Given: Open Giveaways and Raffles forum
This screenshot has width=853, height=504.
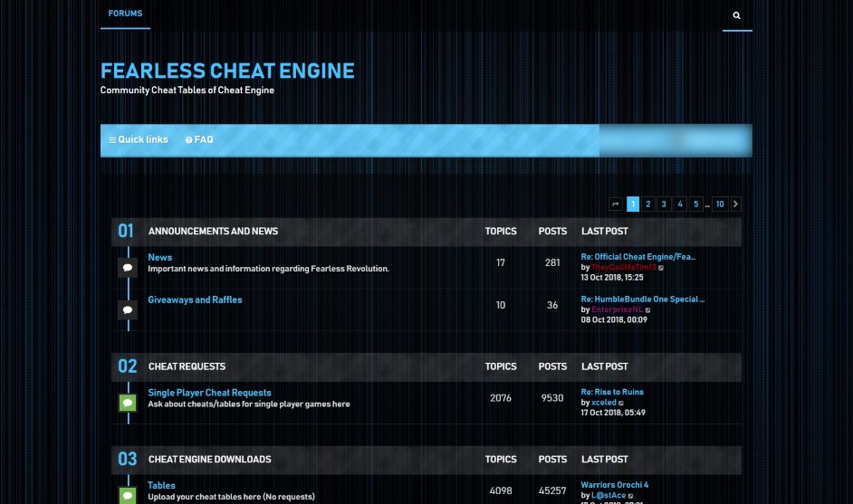Looking at the screenshot, I should click(x=195, y=300).
